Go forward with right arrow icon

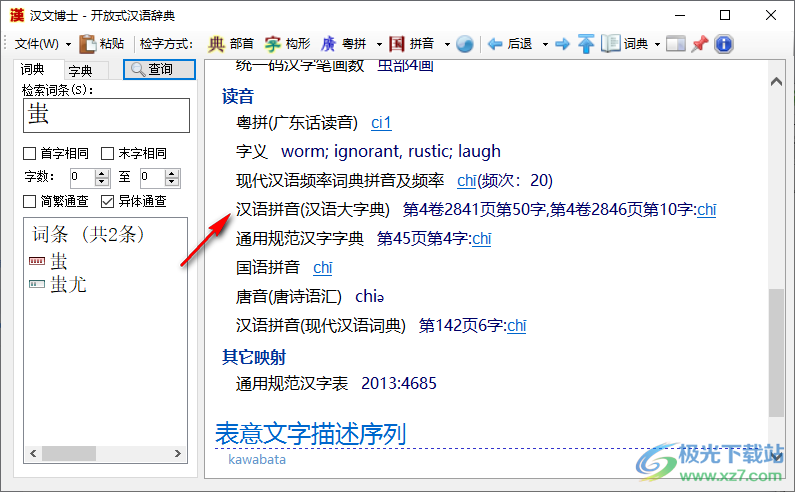point(562,44)
